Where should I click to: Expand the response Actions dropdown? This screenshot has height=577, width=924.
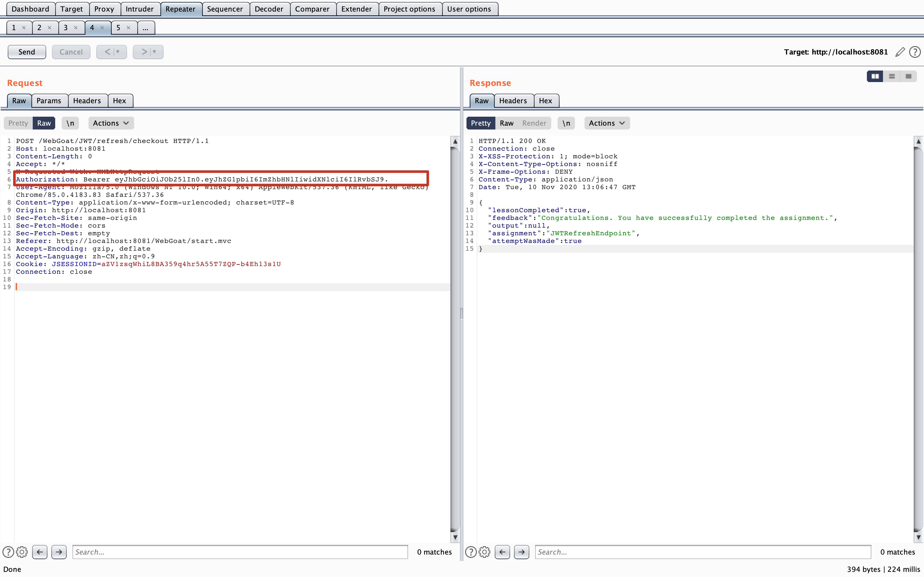[606, 123]
